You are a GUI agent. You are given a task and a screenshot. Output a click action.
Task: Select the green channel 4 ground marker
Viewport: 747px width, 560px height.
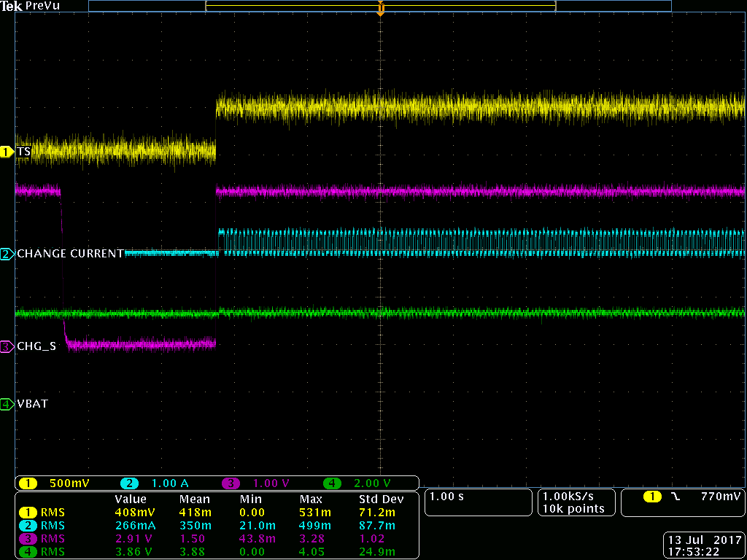point(7,403)
